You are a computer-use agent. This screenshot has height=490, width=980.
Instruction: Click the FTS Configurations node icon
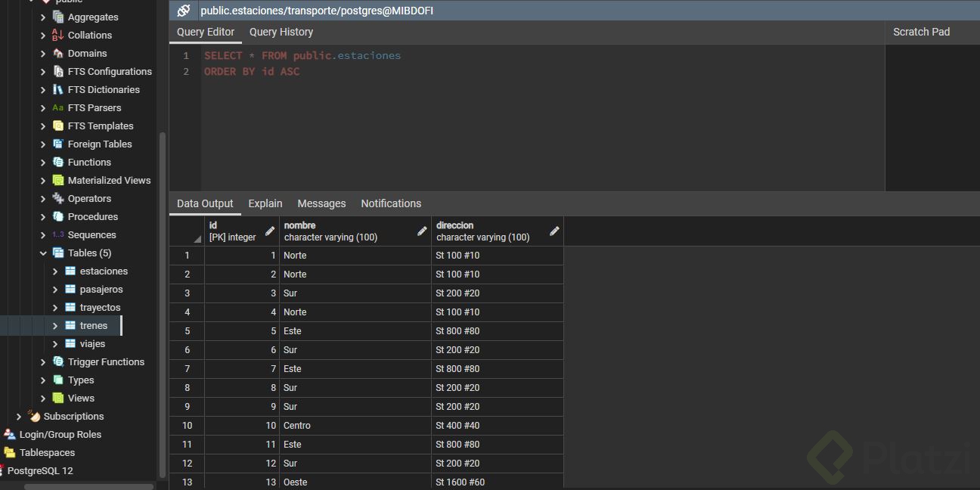point(58,71)
